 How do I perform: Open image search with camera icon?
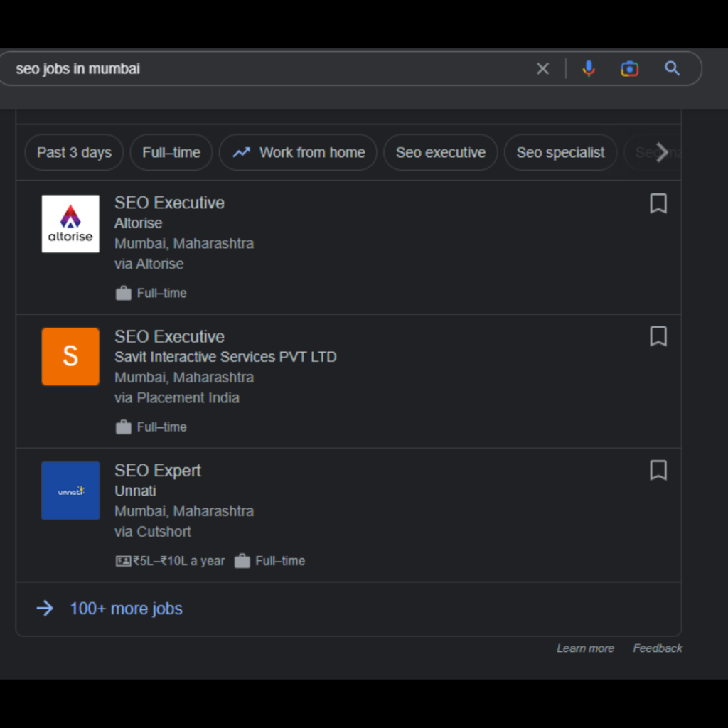(x=630, y=69)
